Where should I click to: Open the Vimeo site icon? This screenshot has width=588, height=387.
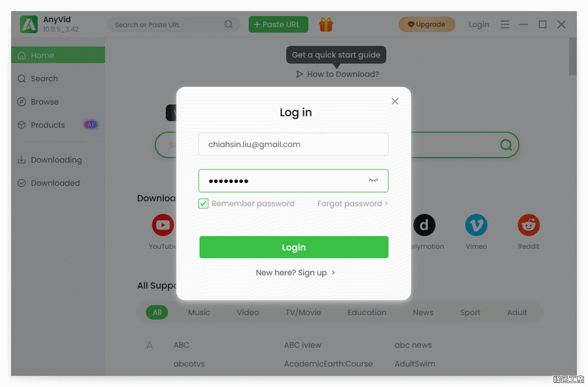(x=476, y=225)
